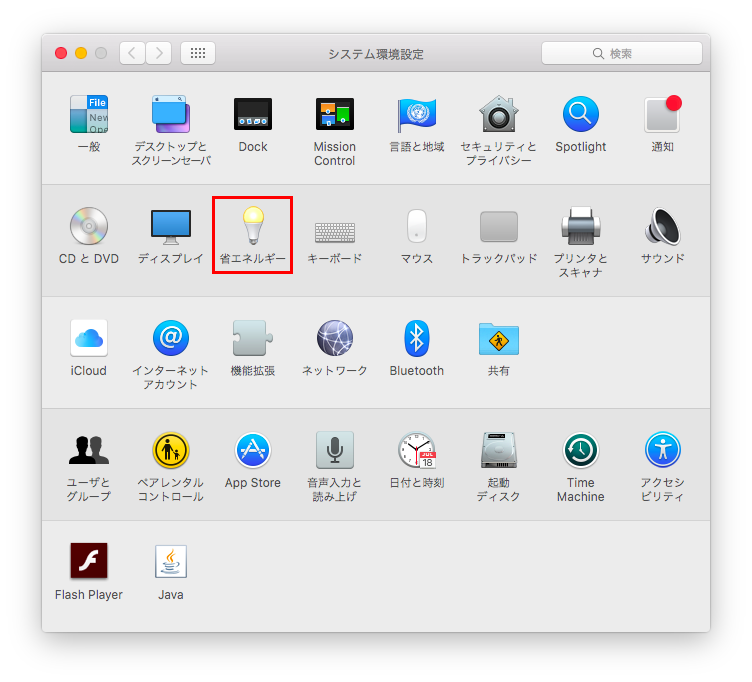
Task: Focus the 検索 search field
Action: point(622,53)
